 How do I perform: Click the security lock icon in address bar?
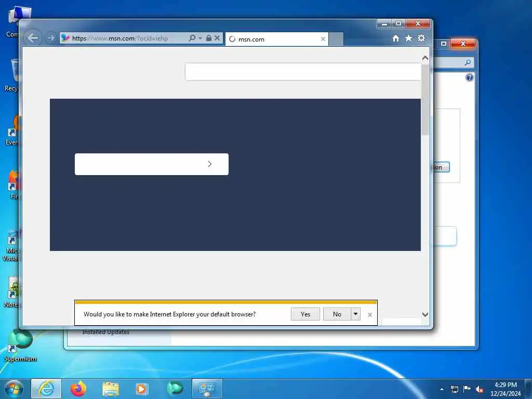(209, 38)
